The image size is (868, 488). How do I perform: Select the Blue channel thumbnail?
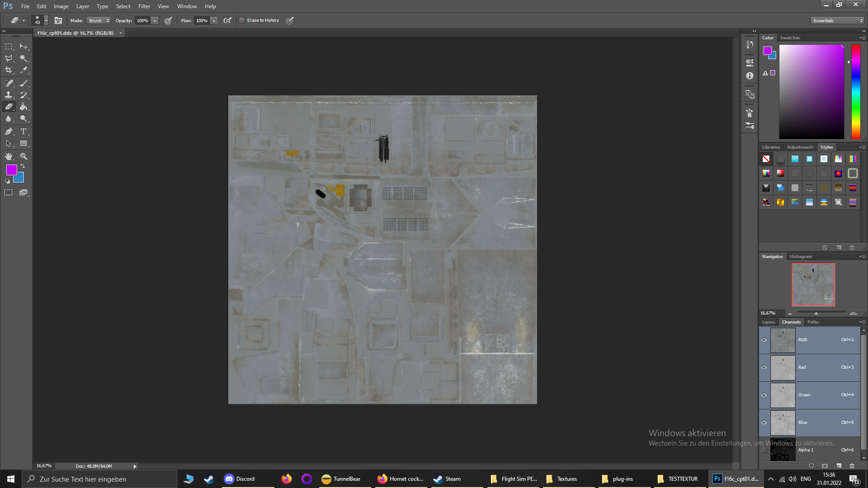(x=783, y=422)
